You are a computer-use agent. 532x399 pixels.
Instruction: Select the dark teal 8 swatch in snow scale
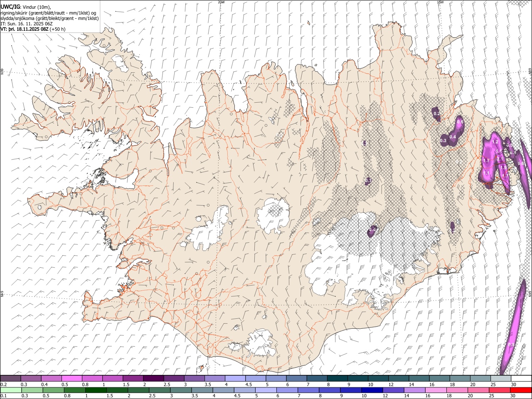337,378
